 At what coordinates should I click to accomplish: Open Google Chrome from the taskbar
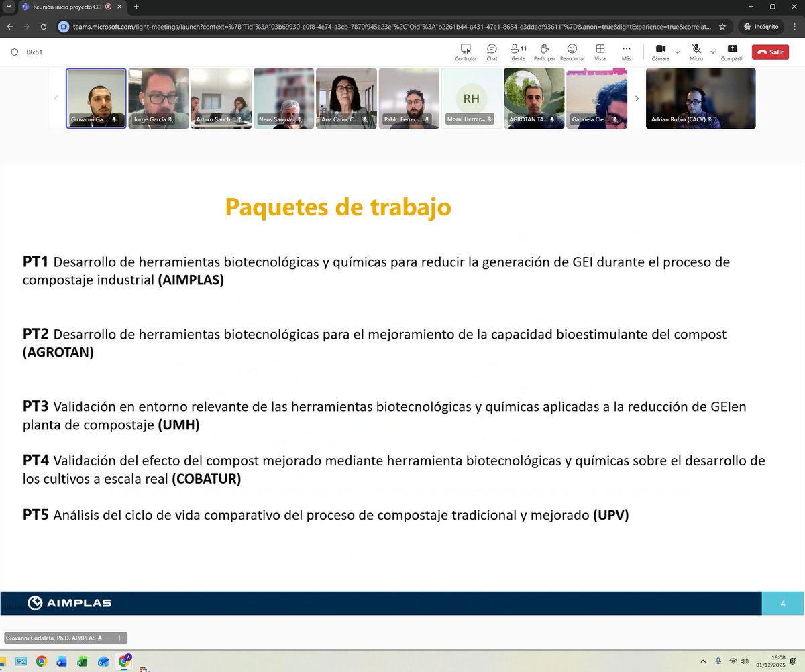(x=41, y=662)
